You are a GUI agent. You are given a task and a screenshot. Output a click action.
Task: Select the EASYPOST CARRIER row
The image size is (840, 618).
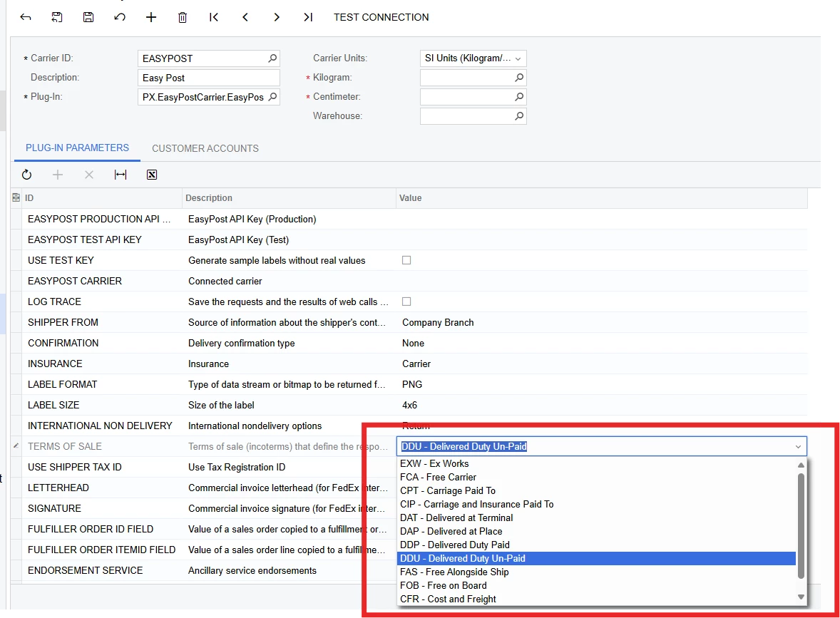[409, 281]
